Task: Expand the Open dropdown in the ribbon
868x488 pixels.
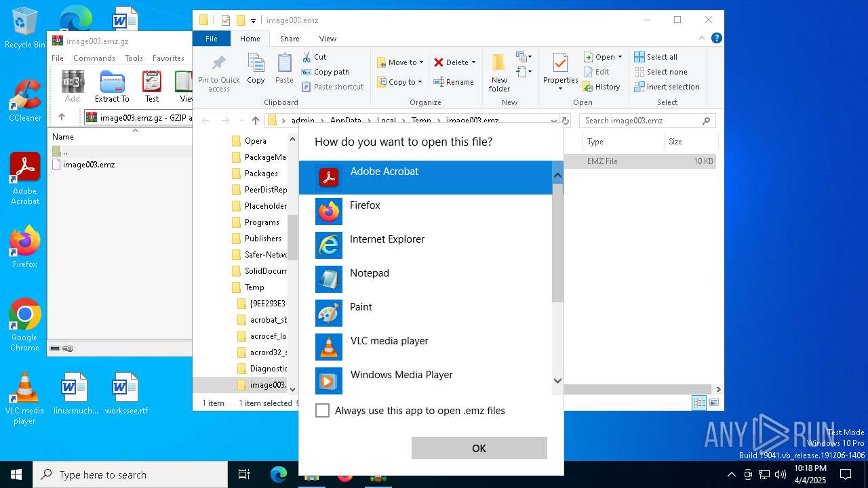Action: pyautogui.click(x=604, y=57)
